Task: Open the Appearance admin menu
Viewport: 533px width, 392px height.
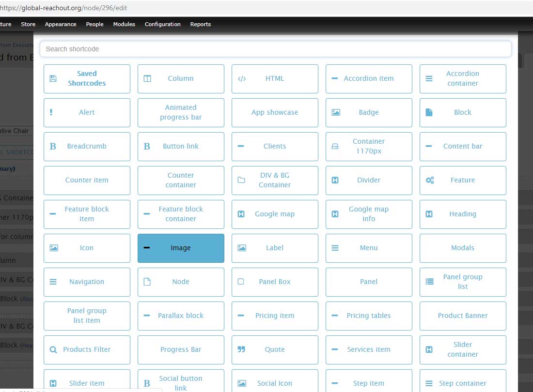Action: (61, 24)
